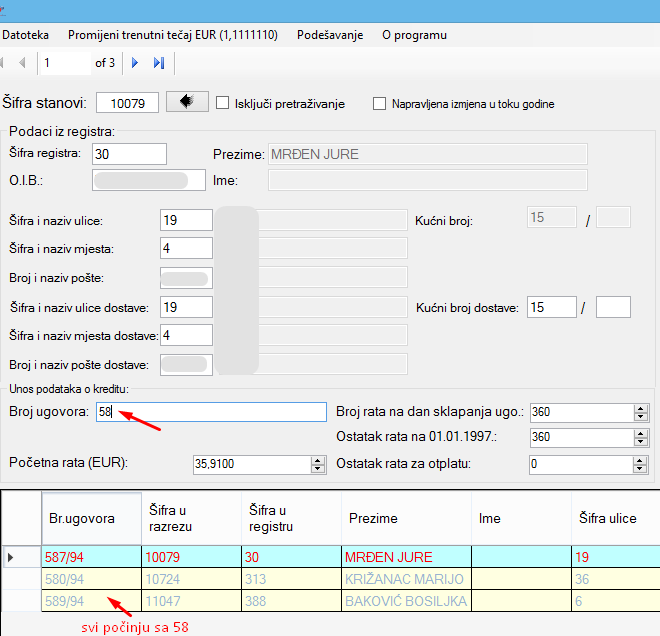The width and height of the screenshot is (660, 636).
Task: Click Promijeni trenutni tečaj EUR menu item
Action: (172, 35)
